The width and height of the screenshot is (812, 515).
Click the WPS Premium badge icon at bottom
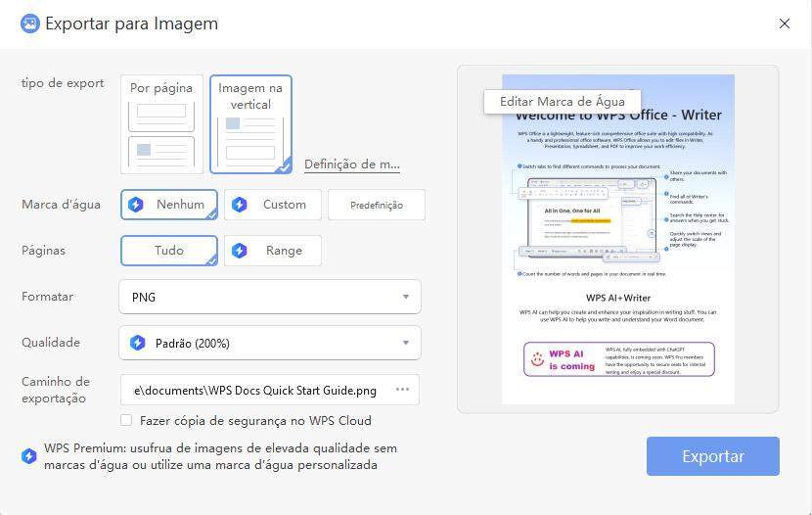click(29, 456)
